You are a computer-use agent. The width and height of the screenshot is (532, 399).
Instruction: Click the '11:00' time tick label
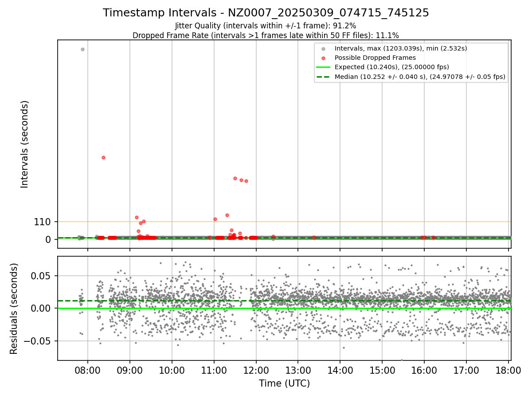click(x=214, y=370)
